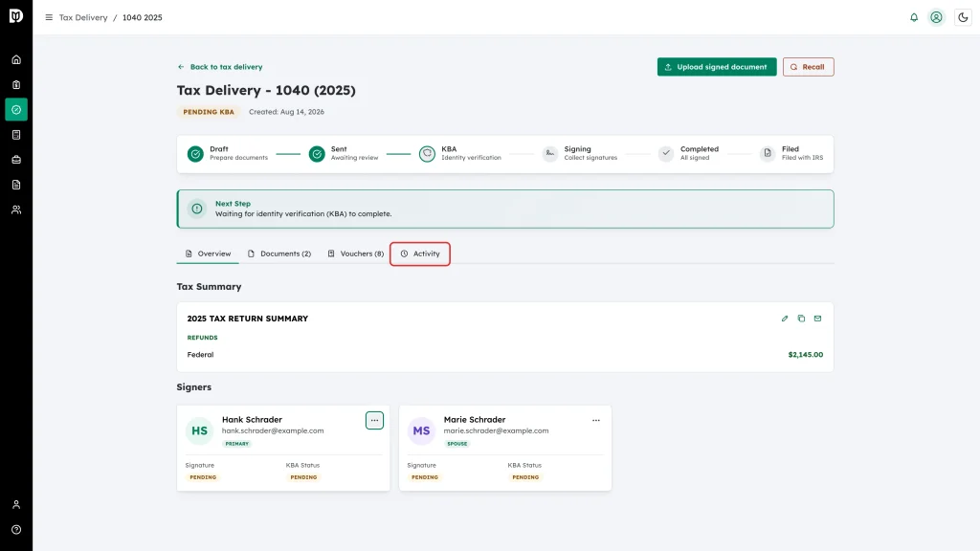Screen dimensions: 980x551
Task: Click hank.schrader@example.com email text
Action: [273, 431]
